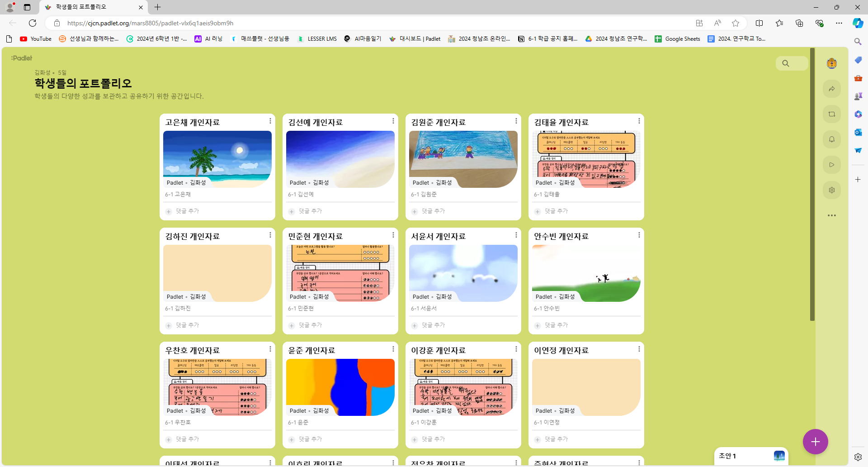Image resolution: width=868 pixels, height=467 pixels.
Task: Open 고은채 beach thumbnail
Action: coord(217,159)
